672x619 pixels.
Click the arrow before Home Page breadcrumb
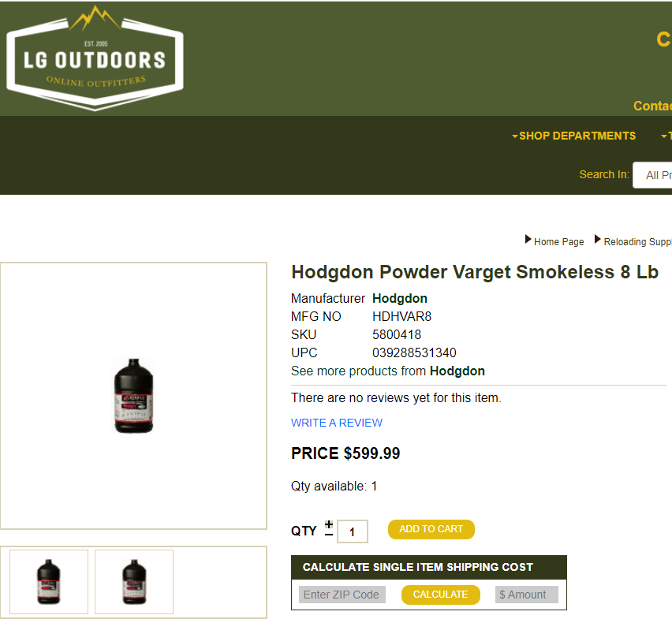[x=528, y=239]
